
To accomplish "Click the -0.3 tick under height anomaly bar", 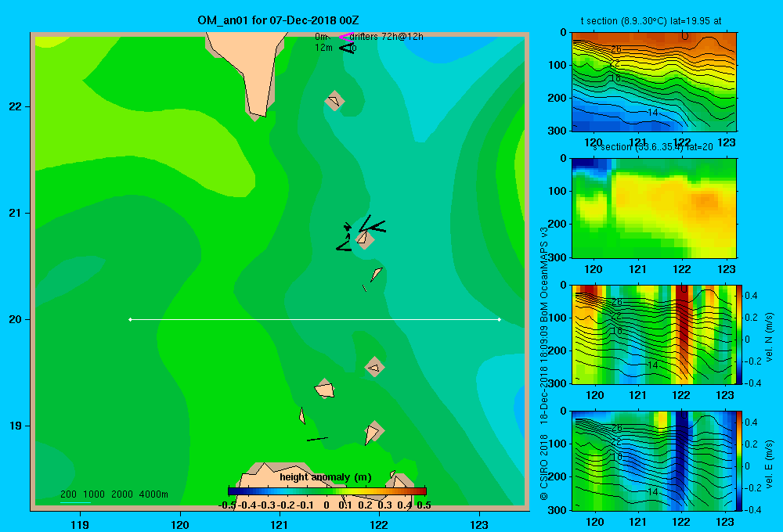I will tap(265, 505).
